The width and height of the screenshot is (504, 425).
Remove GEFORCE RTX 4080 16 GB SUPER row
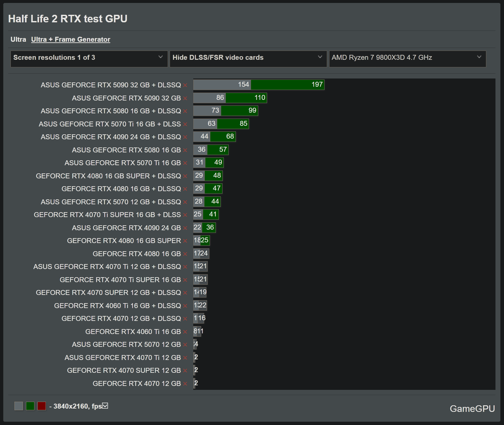coord(185,241)
